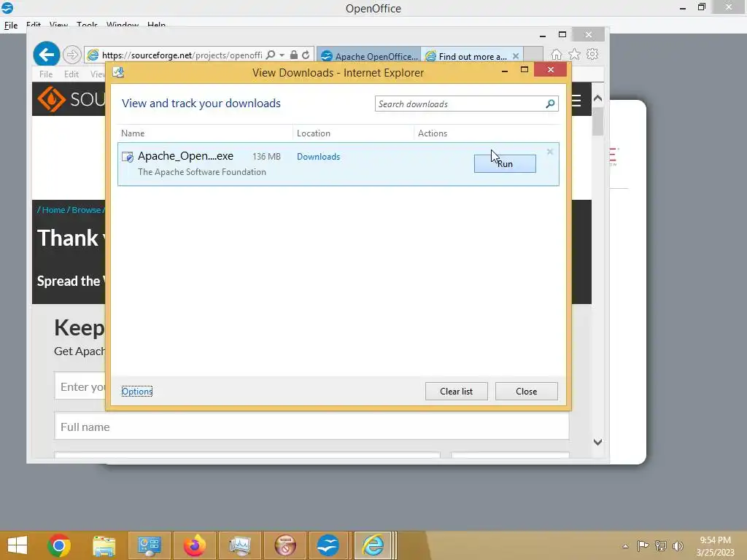The height and width of the screenshot is (560, 747).
Task: Open the address bar autocomplete dropdown arrow
Action: [282, 55]
